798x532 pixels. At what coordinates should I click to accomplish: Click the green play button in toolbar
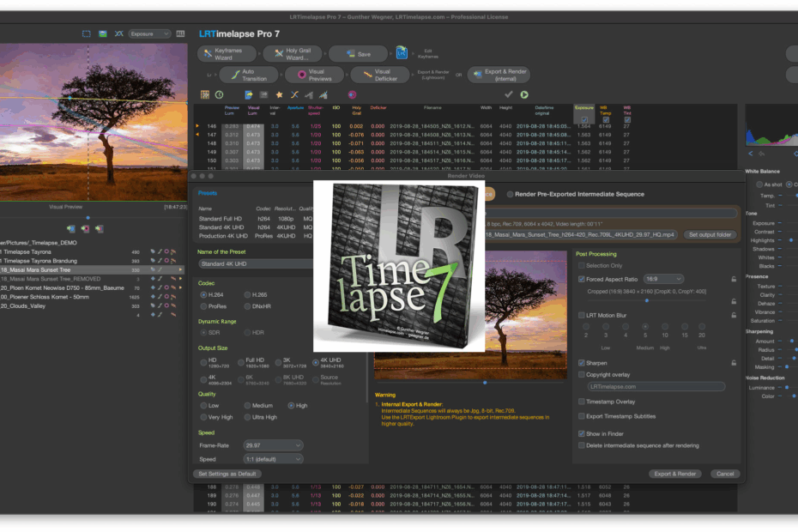point(524,94)
